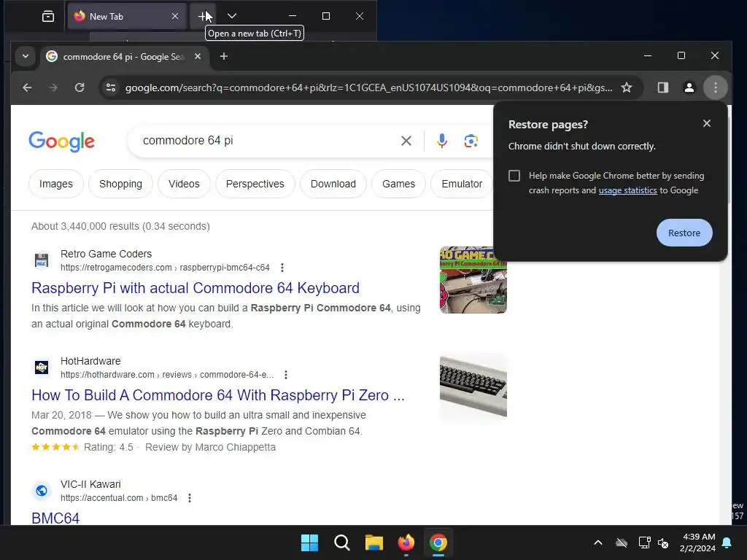The width and height of the screenshot is (747, 560).
Task: Click Commodore 64 keyboard thumbnail
Action: pyautogui.click(x=473, y=387)
